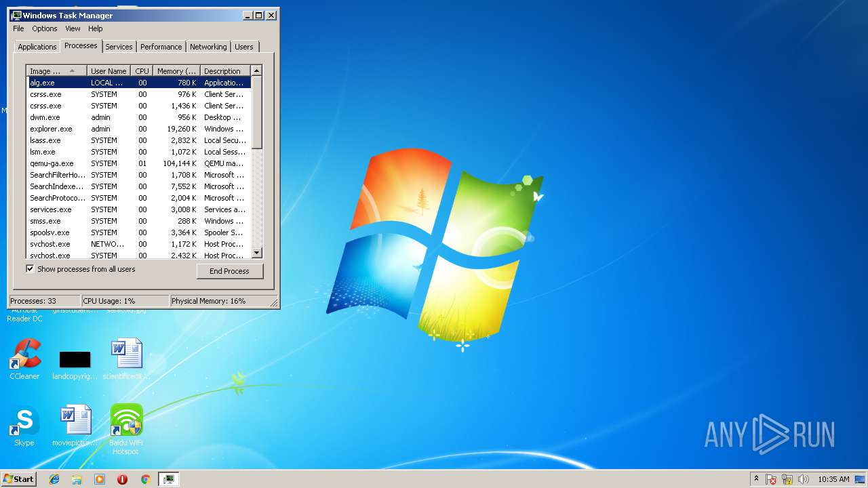Viewport: 868px width, 488px height.
Task: Switch to the Services tab
Action: pyautogui.click(x=119, y=47)
